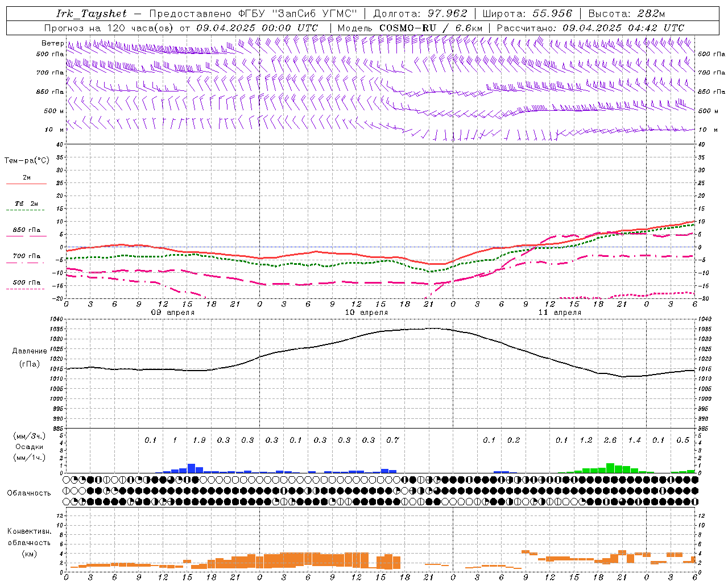Click the '(мм/3ч.)' unit label
The image size is (728, 582).
coord(29,436)
